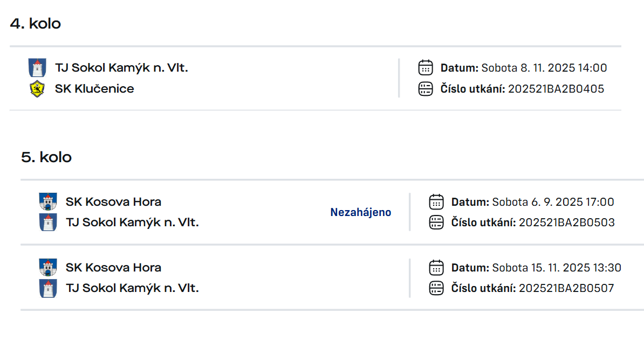Click the Nezahájeno match status

coord(361,212)
